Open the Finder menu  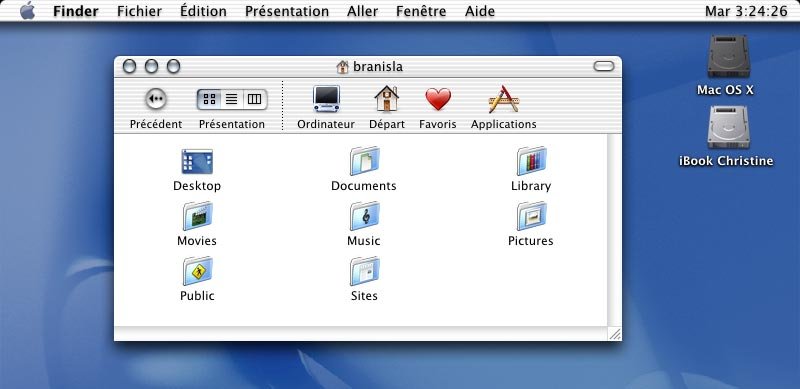(76, 11)
